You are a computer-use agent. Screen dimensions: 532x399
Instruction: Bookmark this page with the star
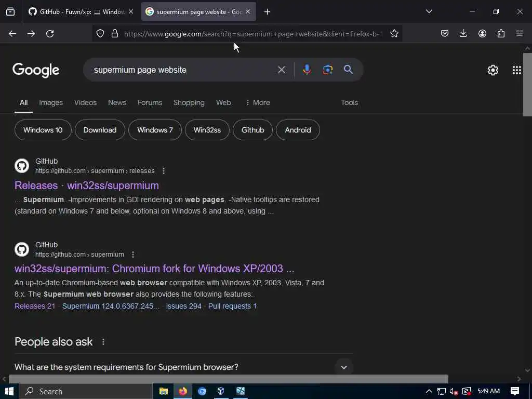[394, 34]
